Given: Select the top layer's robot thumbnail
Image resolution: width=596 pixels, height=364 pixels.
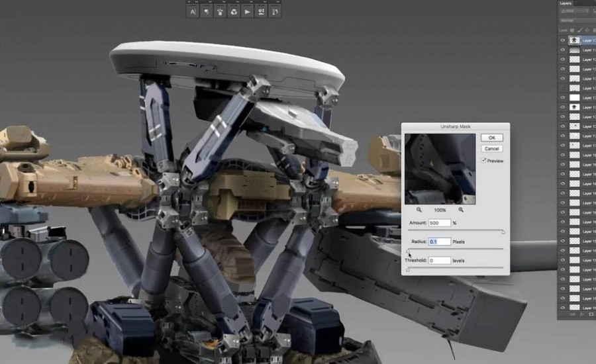Looking at the screenshot, I should click(574, 40).
